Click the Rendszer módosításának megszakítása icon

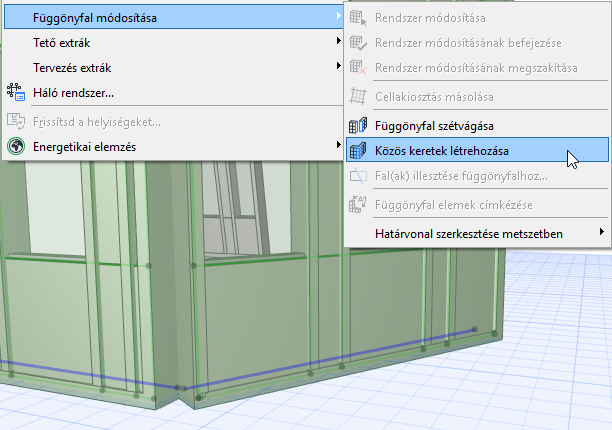pos(358,68)
